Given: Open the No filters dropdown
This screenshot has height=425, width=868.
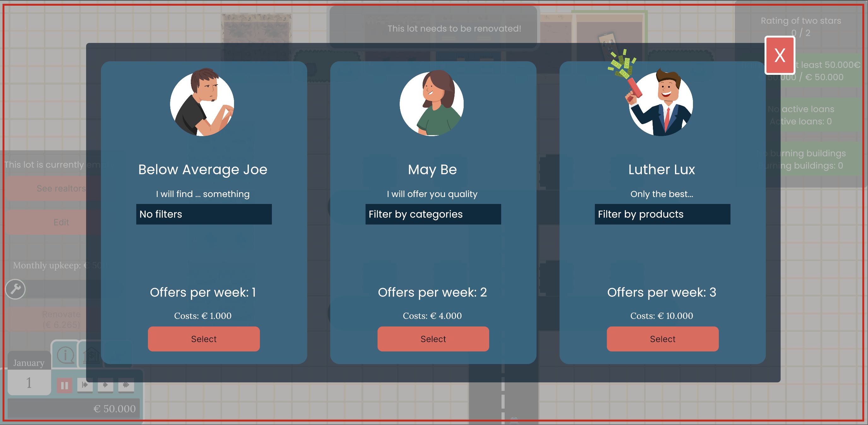Looking at the screenshot, I should (203, 214).
